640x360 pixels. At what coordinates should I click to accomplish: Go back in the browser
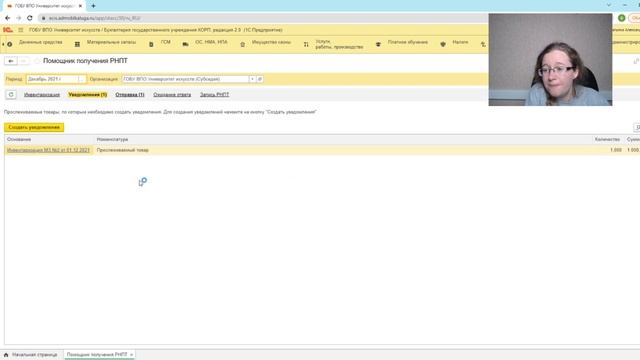(7, 18)
